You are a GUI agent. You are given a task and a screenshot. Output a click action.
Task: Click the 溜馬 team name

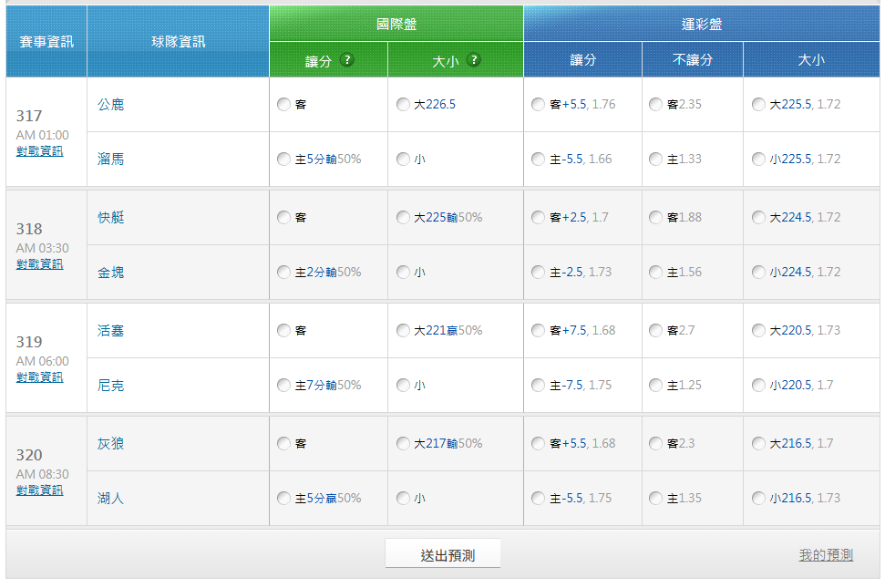tap(110, 160)
